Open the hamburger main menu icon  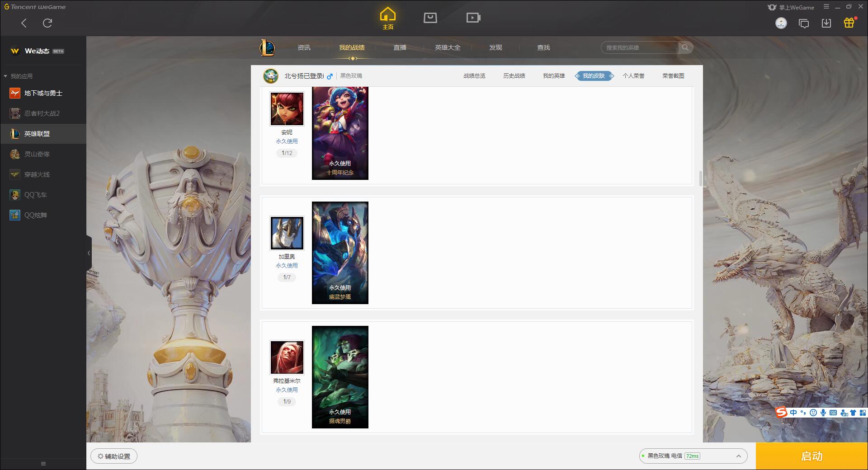(x=826, y=7)
